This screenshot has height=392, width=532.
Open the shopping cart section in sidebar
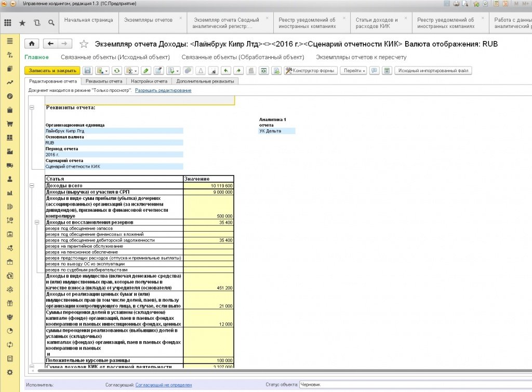pos(10,124)
